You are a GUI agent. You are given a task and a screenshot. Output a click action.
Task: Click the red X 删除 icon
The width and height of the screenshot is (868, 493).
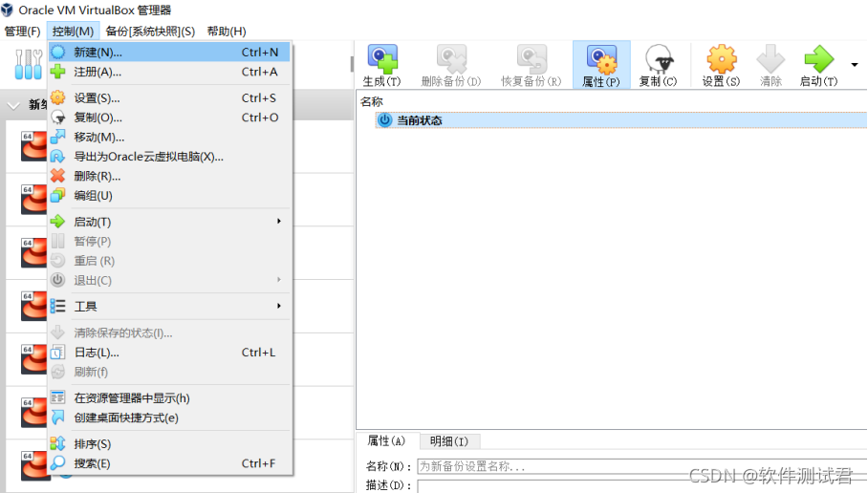click(x=58, y=176)
